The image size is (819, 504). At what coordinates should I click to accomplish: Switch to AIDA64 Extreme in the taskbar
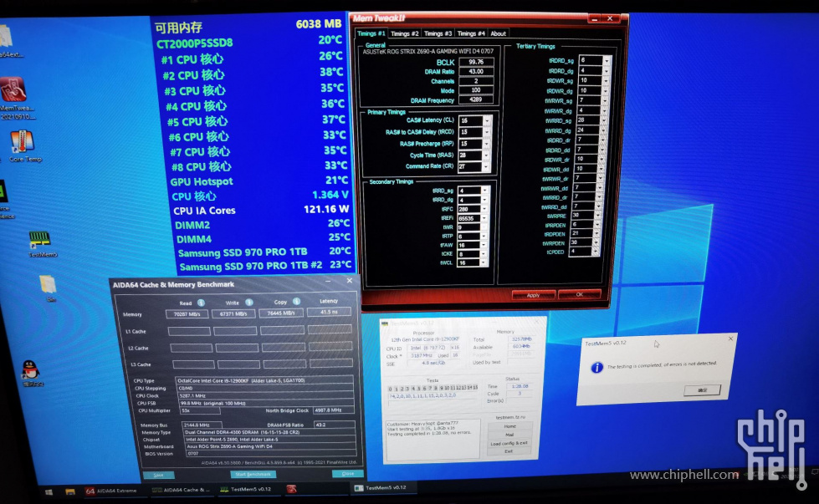111,491
